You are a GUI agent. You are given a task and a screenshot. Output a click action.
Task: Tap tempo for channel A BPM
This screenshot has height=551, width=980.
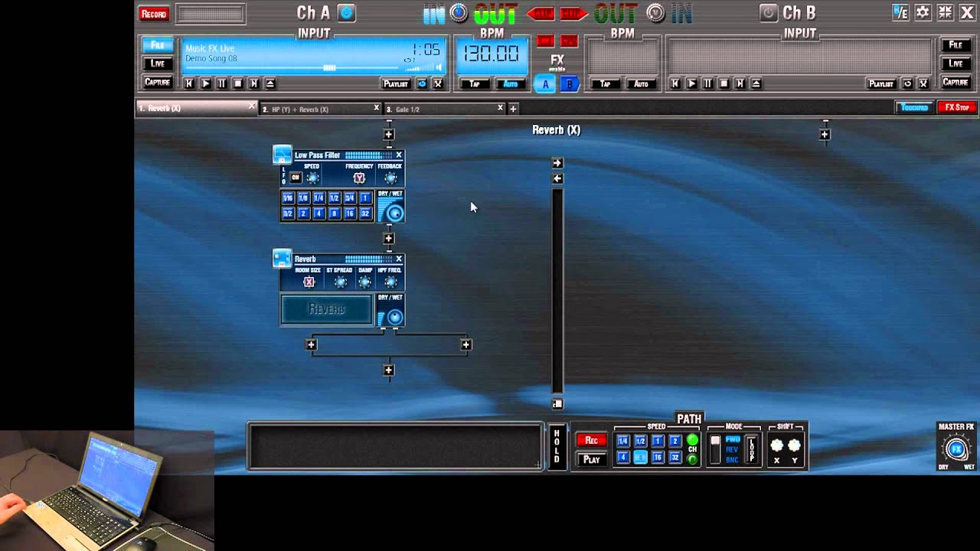(474, 83)
